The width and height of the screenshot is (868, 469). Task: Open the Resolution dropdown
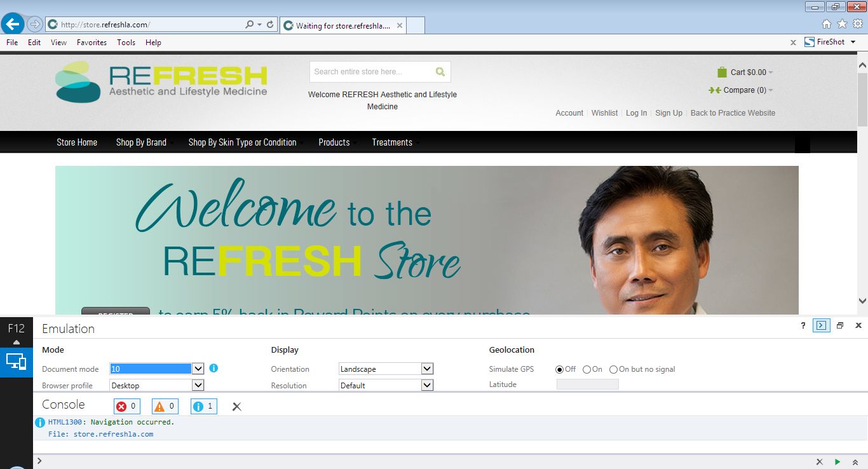coord(428,385)
